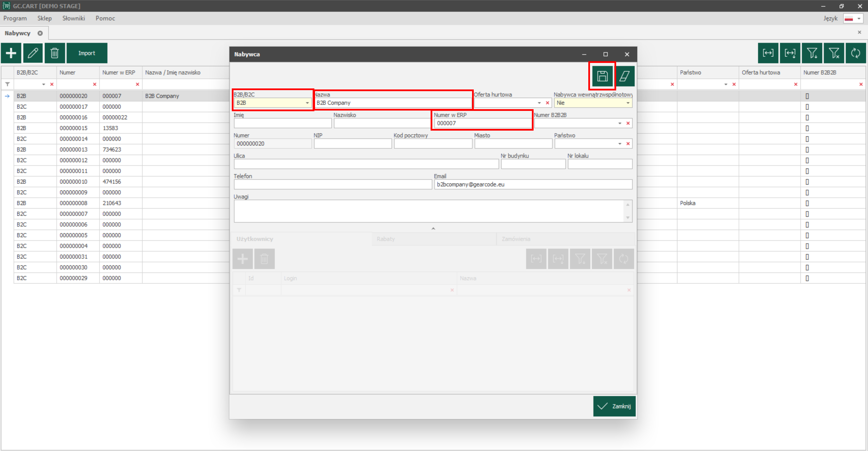This screenshot has width=868, height=451.
Task: Open the Nabywca wewnątrzwspólnotowy dropdown
Action: [x=628, y=103]
